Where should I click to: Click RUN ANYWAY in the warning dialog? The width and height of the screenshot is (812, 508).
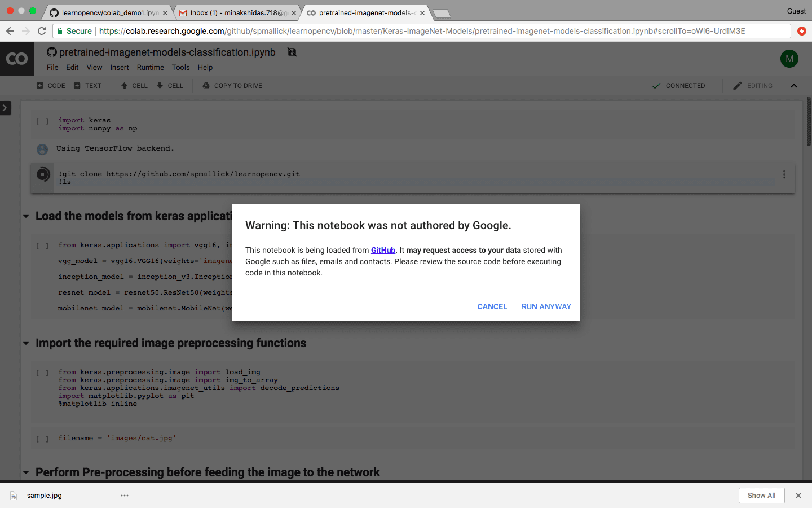tap(546, 306)
